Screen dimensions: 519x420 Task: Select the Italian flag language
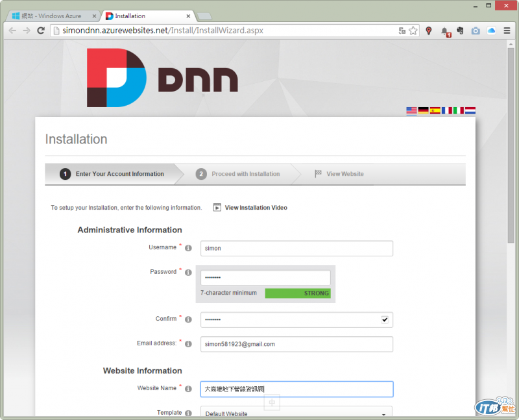point(459,110)
